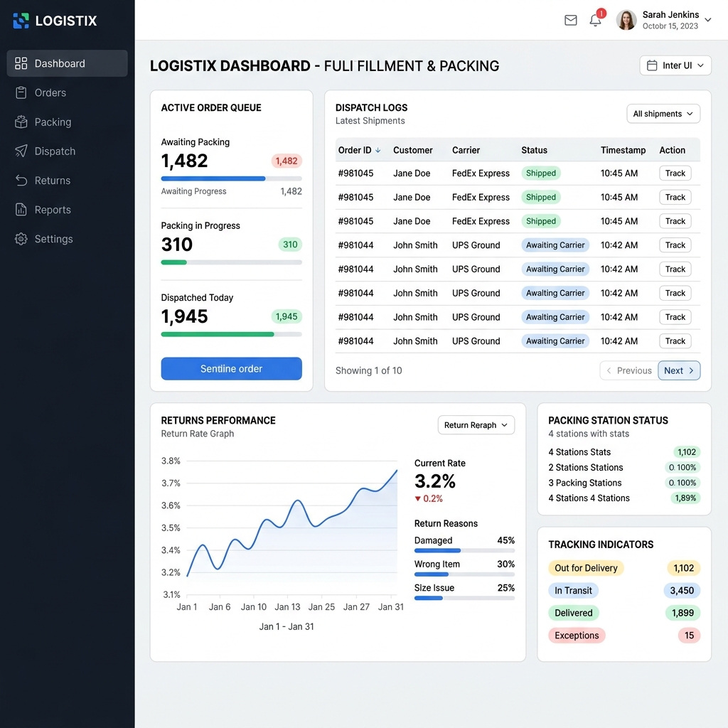Open Reports in the sidebar
728x728 pixels.
(68, 210)
